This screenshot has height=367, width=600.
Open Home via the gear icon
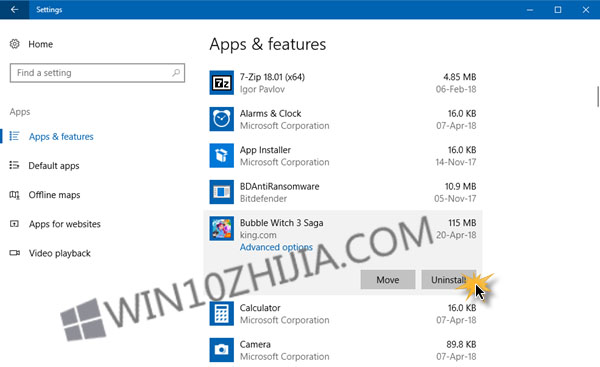[15, 44]
